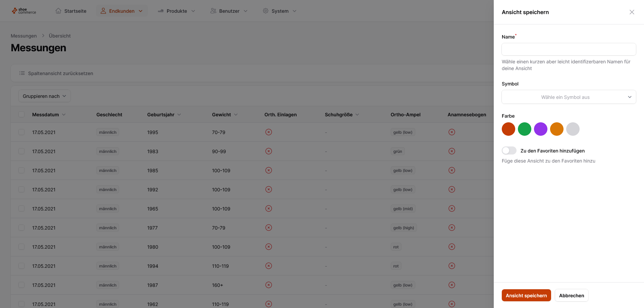Screen dimensions: 644x308
Task: Click the Abbrechen button
Action: click(x=572, y=295)
